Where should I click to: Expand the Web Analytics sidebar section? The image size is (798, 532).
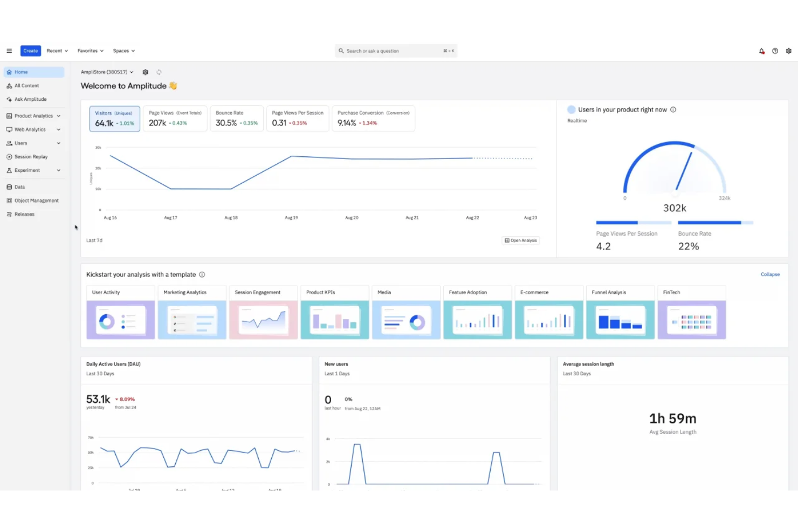point(34,129)
